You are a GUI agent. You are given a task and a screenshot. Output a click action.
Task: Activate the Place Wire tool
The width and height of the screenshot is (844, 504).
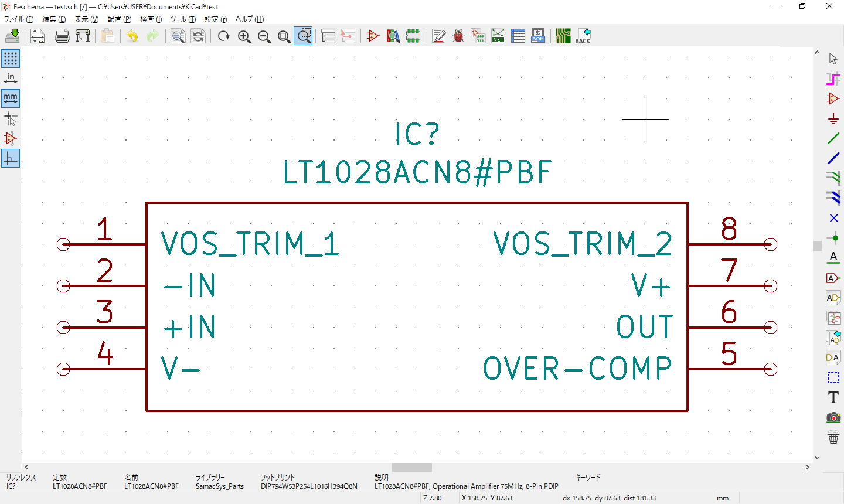[833, 138]
